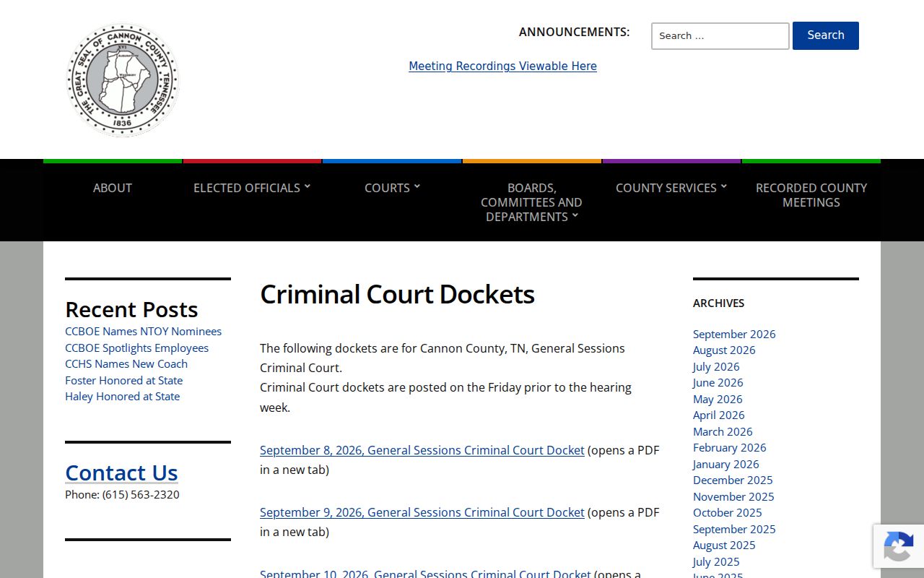Viewport: 924px width, 578px height.
Task: Focus the Search input field
Action: coord(720,36)
